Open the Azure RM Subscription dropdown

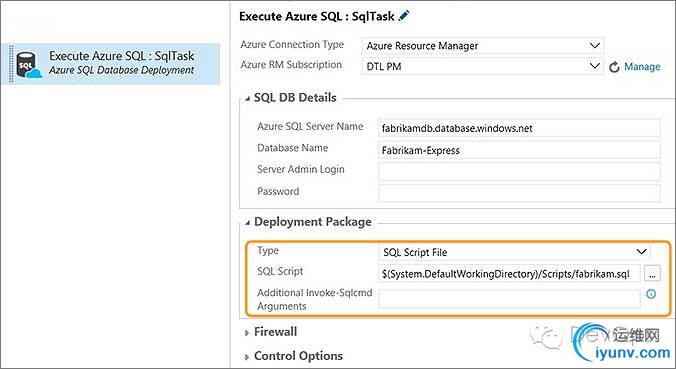(482, 66)
